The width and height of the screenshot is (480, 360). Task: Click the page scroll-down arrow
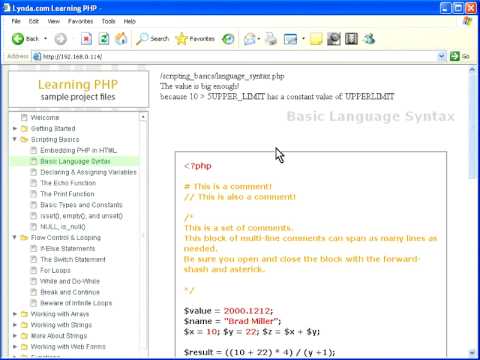[x=472, y=353]
